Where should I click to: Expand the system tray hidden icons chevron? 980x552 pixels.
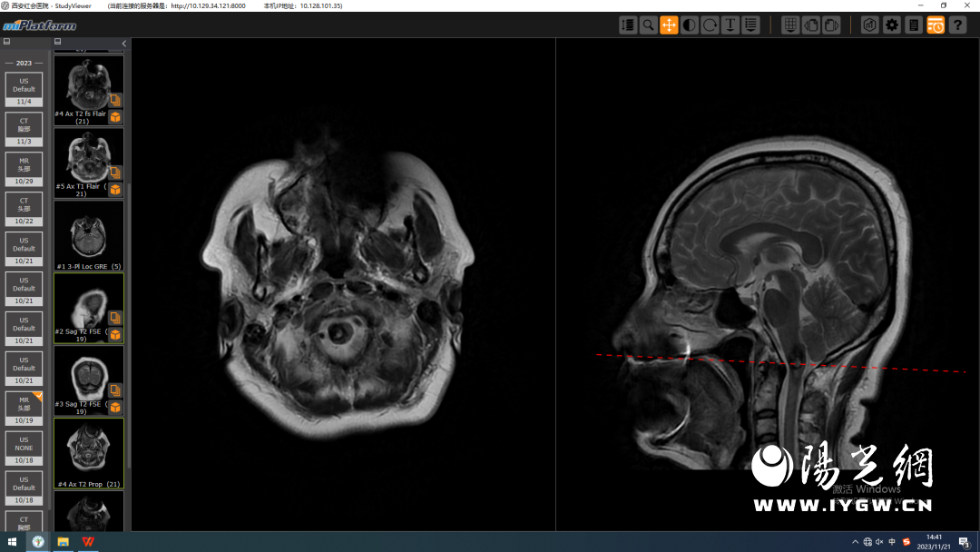pyautogui.click(x=855, y=542)
